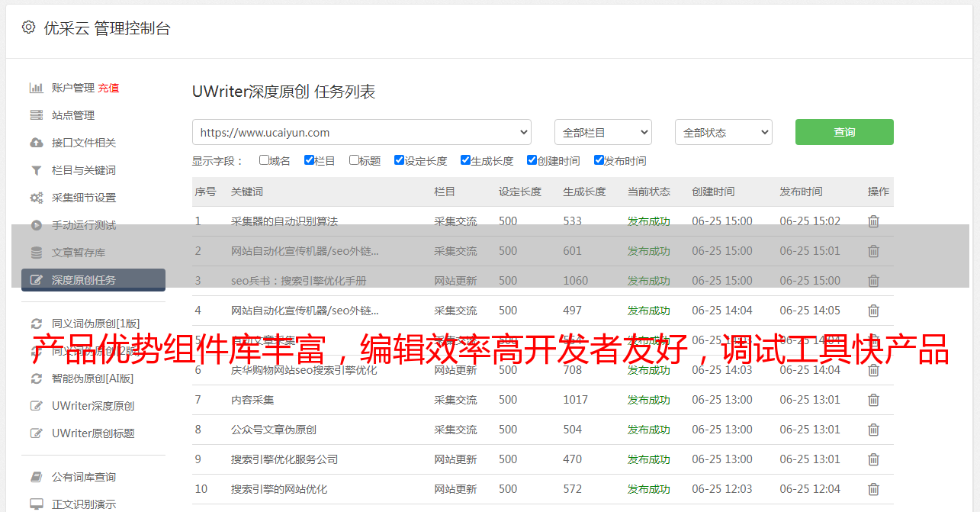
Task: Click the gear icon beside 优采云 管理控制台
Action: (x=28, y=28)
